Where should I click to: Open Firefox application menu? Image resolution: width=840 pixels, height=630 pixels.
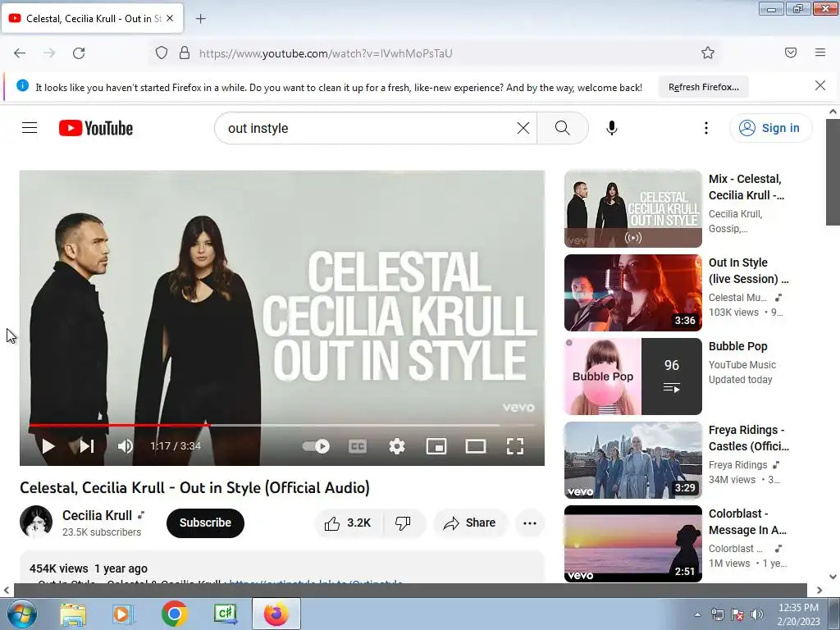[x=820, y=52]
